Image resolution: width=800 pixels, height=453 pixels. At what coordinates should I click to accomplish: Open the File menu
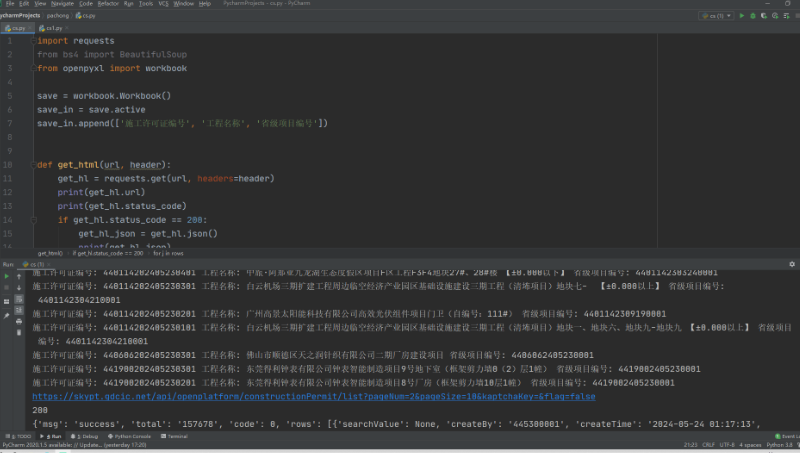tap(10, 4)
